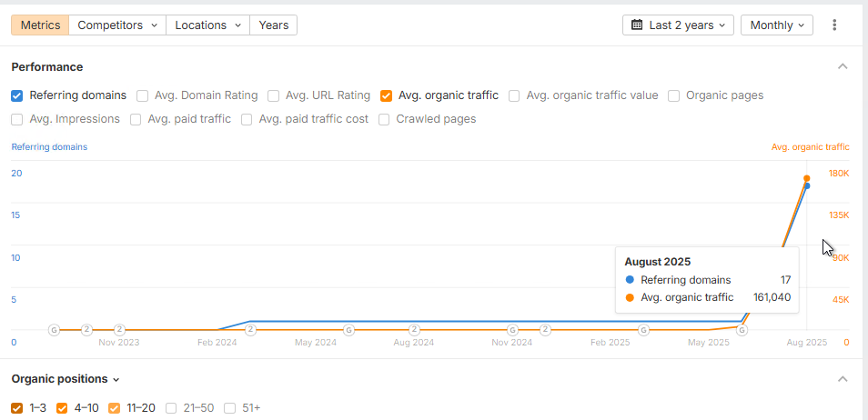Enable the Crawled pages checkbox
This screenshot has height=420, width=868.
click(384, 119)
